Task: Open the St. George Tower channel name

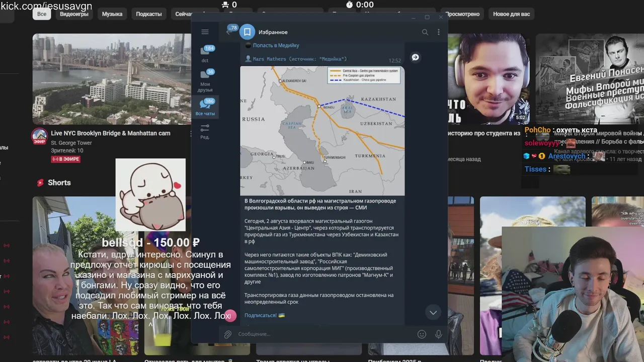Action: point(71,143)
